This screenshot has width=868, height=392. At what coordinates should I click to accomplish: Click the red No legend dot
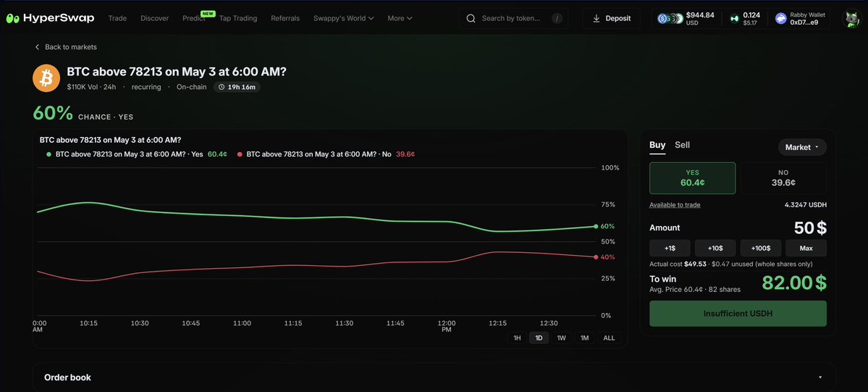coord(240,154)
